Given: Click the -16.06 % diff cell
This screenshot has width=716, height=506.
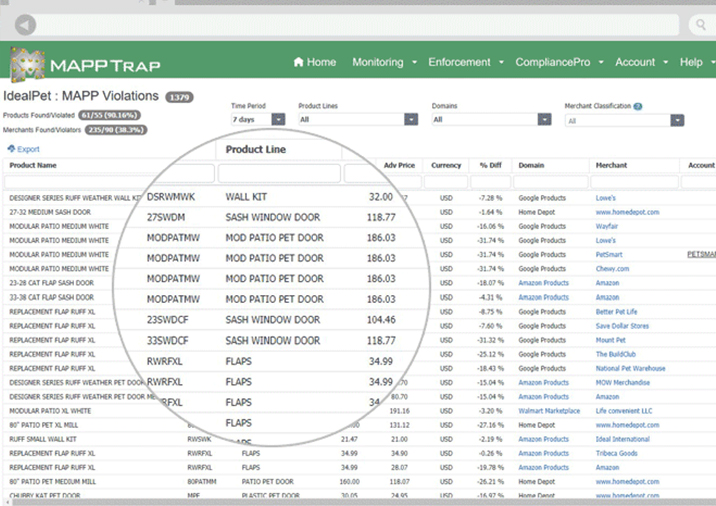Looking at the screenshot, I should pyautogui.click(x=490, y=226).
